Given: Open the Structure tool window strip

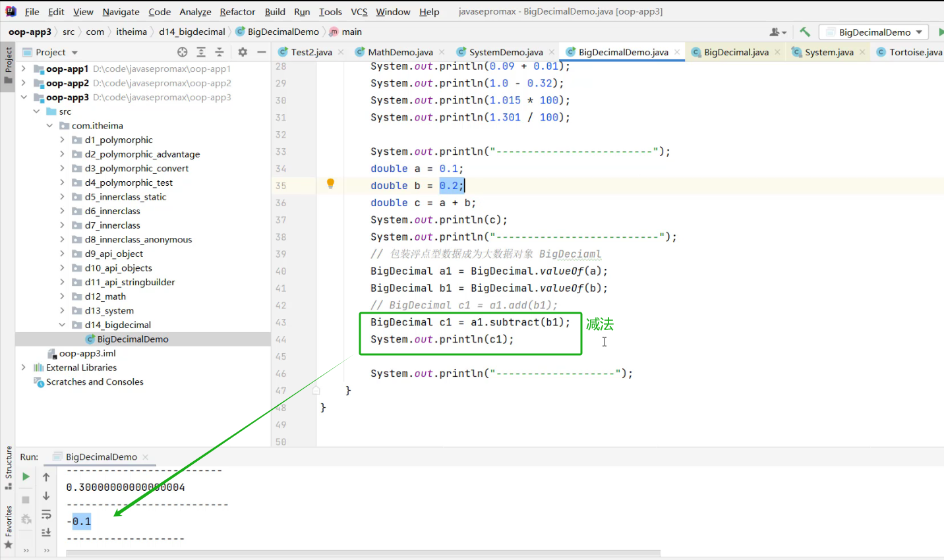Looking at the screenshot, I should click(8, 468).
